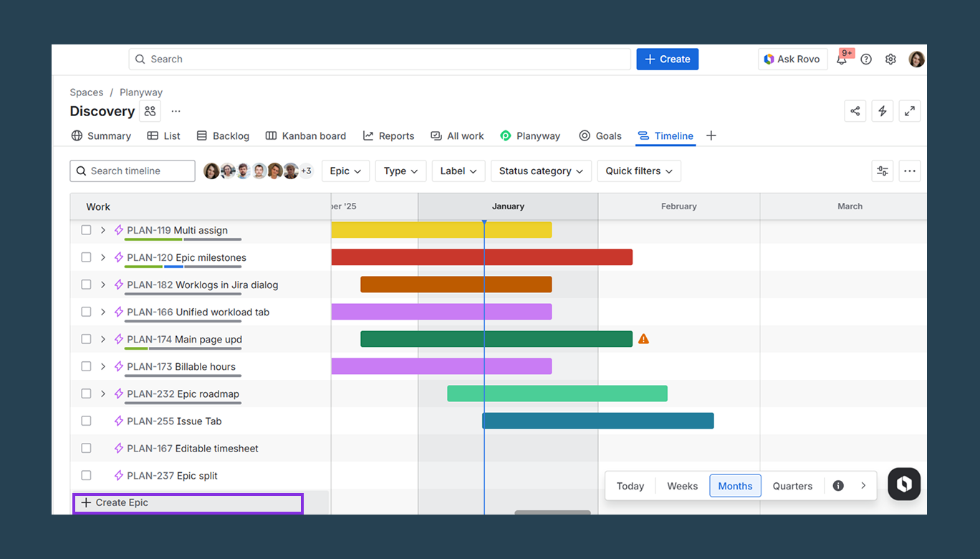Open the Type filter dropdown
This screenshot has width=980, height=559.
click(x=400, y=171)
